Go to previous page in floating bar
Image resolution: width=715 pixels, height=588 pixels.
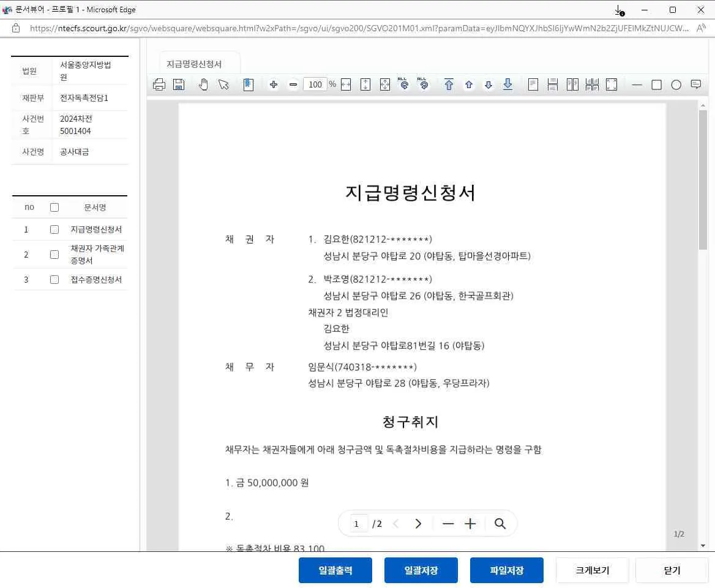396,524
